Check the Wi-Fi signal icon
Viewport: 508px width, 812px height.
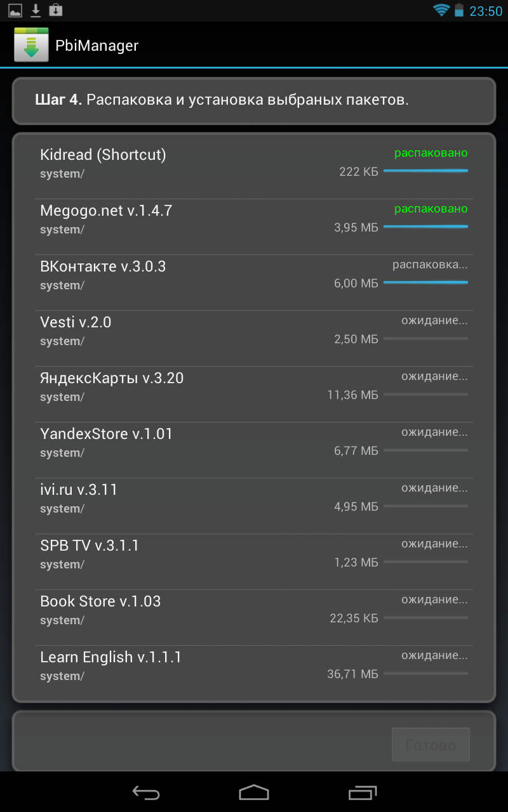pos(441,10)
